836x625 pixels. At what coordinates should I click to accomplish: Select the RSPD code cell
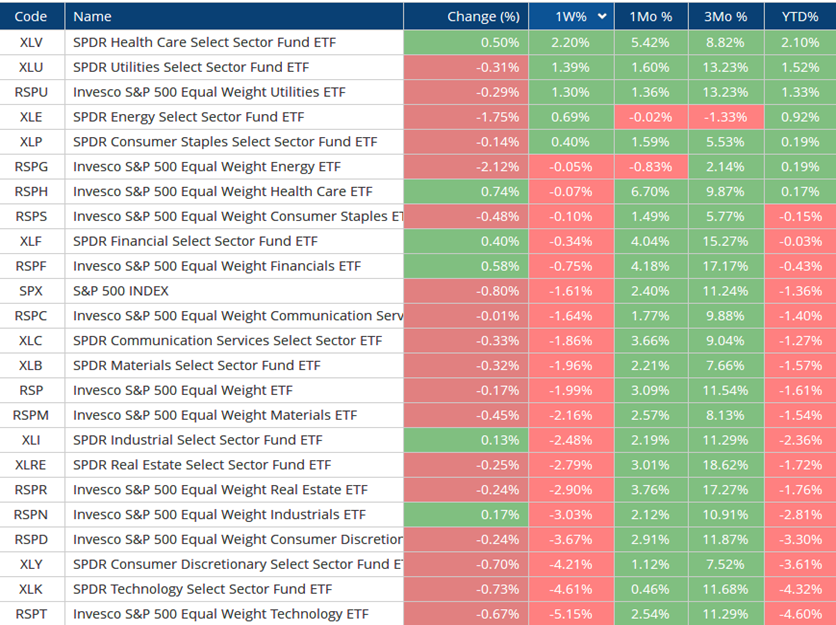[31, 540]
